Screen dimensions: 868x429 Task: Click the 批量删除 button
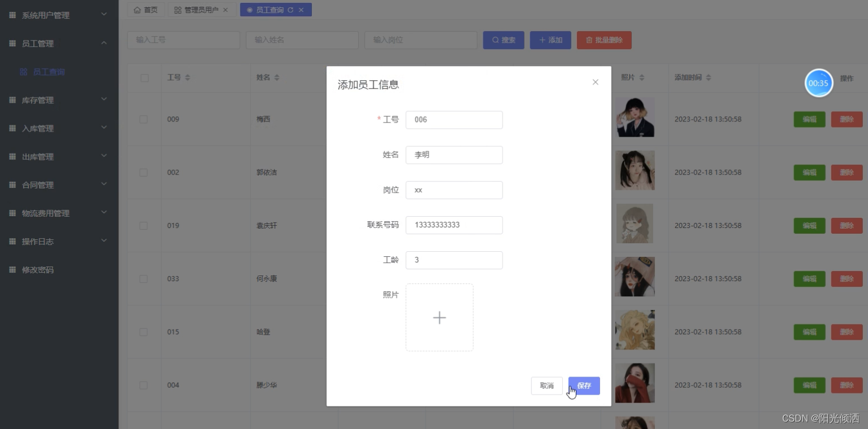point(604,40)
